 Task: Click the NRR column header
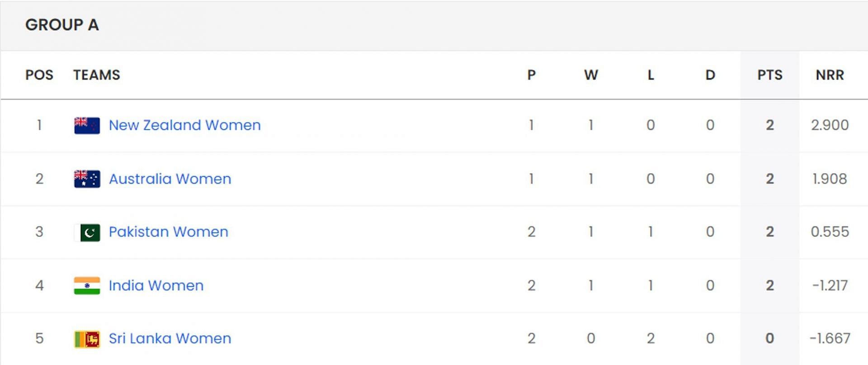pyautogui.click(x=830, y=75)
